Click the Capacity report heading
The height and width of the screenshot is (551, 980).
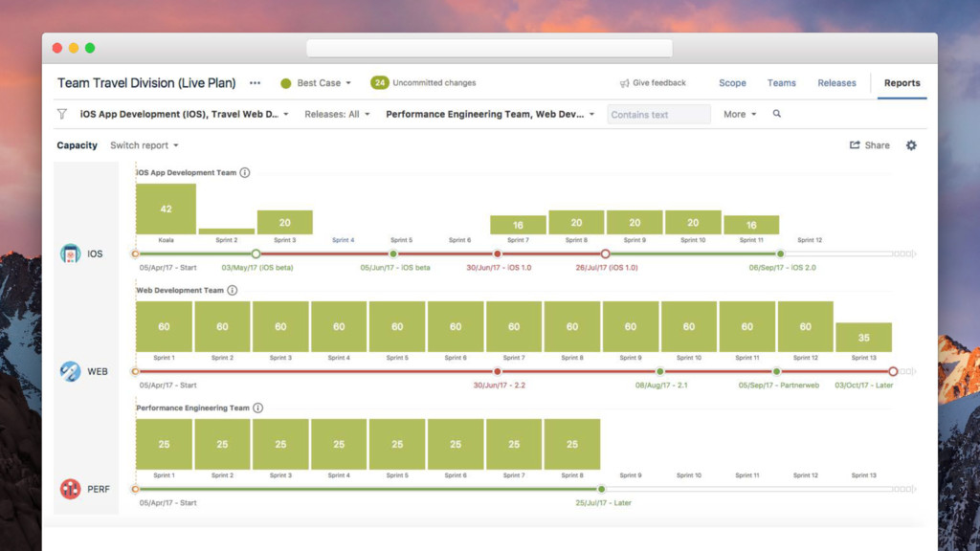[77, 145]
